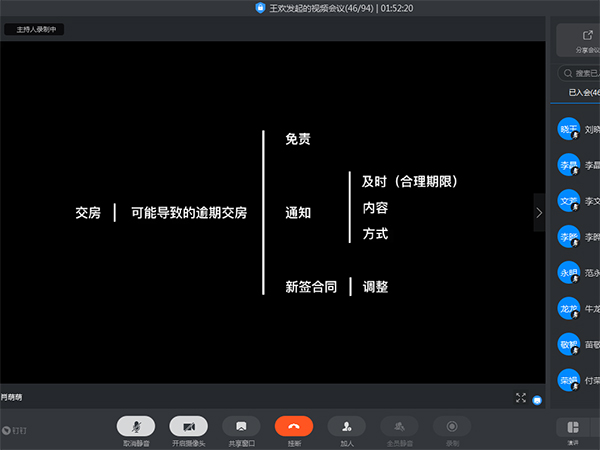Screen dimensions: 600x450
Task: Click the 全员静音 mute-all icon
Action: (x=399, y=427)
